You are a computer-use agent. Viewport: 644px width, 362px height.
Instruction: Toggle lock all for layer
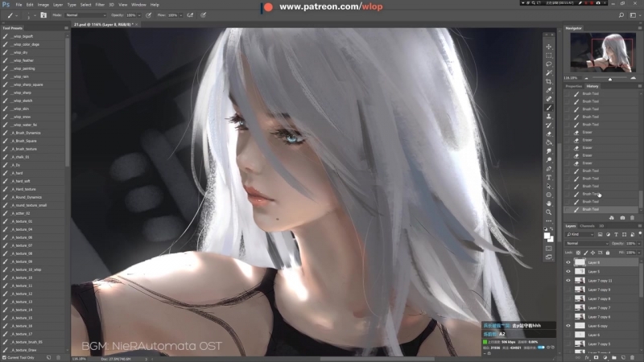pyautogui.click(x=608, y=253)
